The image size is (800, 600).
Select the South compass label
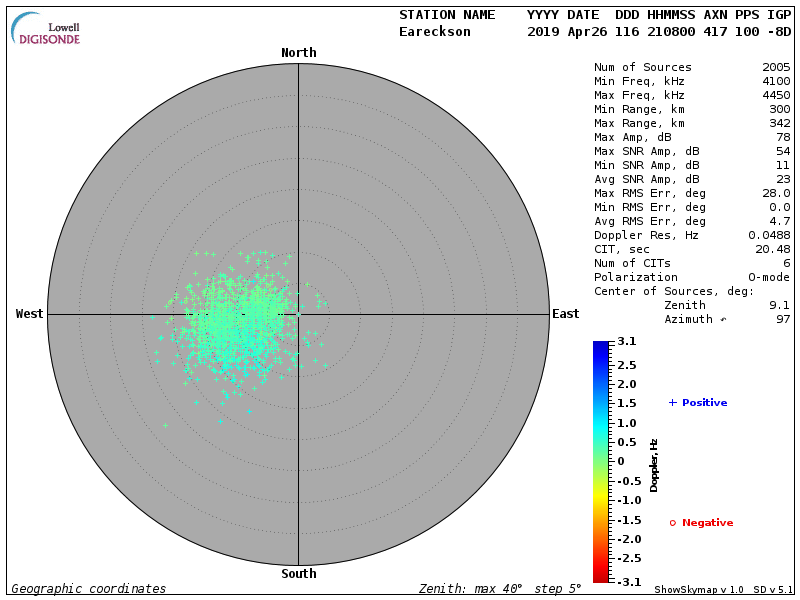click(298, 573)
